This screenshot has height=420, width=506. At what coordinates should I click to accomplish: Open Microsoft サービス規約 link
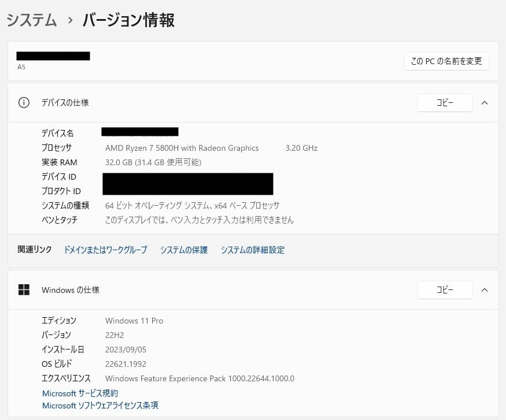click(80, 393)
